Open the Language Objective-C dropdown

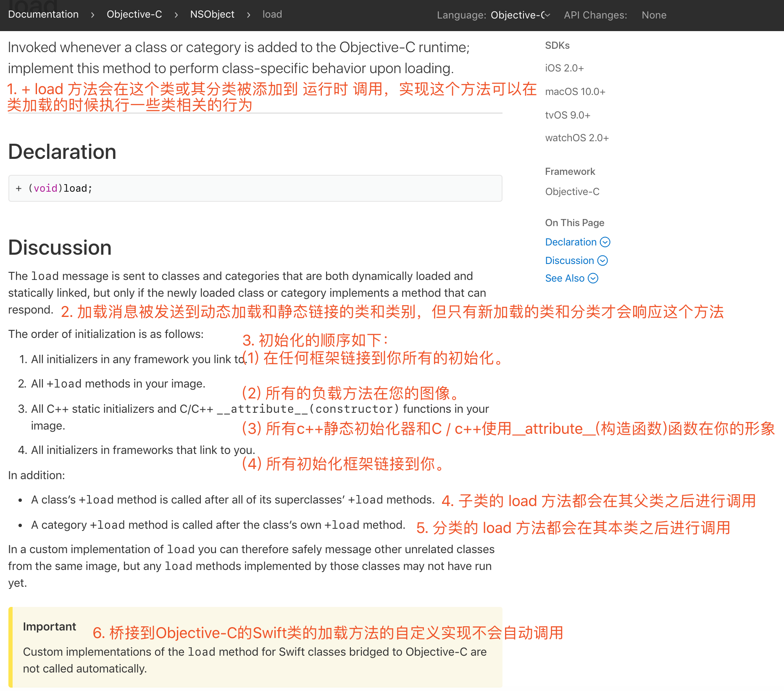tap(520, 15)
